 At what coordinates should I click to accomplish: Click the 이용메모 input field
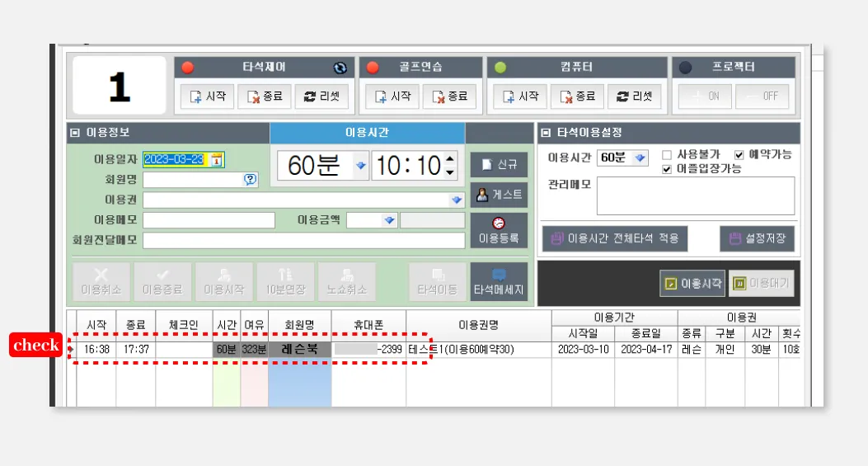[209, 220]
